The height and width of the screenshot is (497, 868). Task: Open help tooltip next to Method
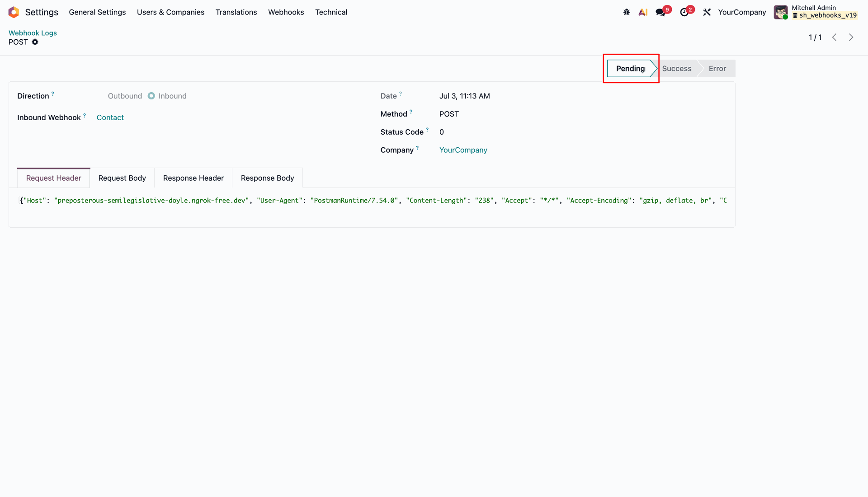(x=411, y=112)
